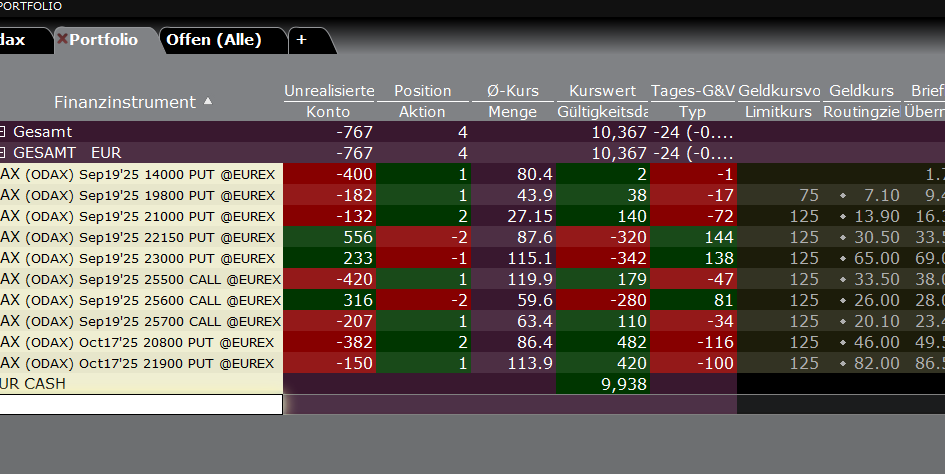Sort by the Finanzinstrument arrow
The height and width of the screenshot is (474, 945).
tap(208, 101)
